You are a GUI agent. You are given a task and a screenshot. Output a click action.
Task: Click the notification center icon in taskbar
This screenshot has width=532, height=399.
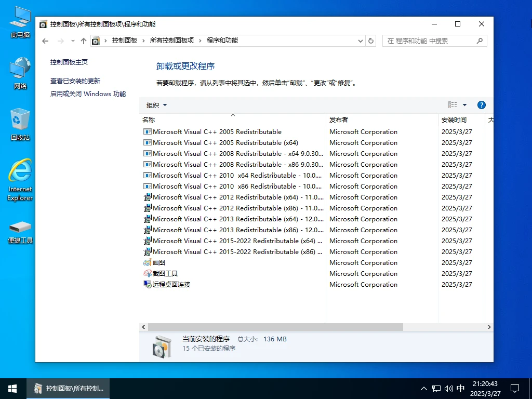coord(515,388)
